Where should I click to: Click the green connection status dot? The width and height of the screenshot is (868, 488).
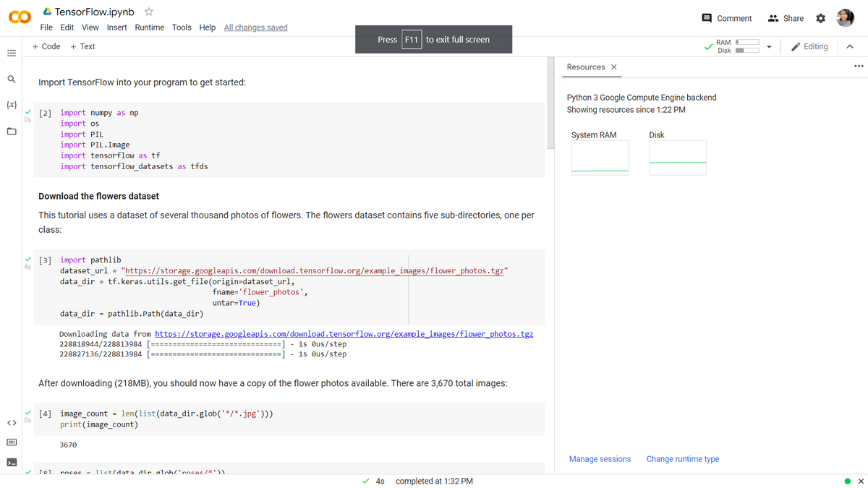[848, 481]
